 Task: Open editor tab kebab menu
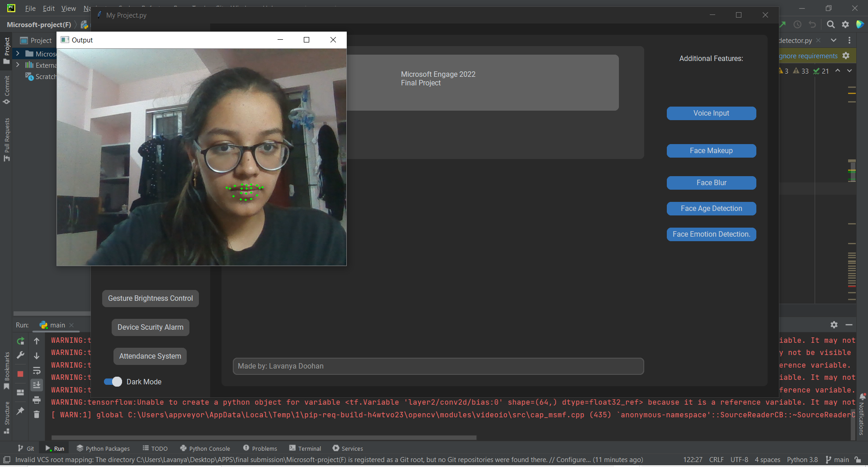(849, 40)
